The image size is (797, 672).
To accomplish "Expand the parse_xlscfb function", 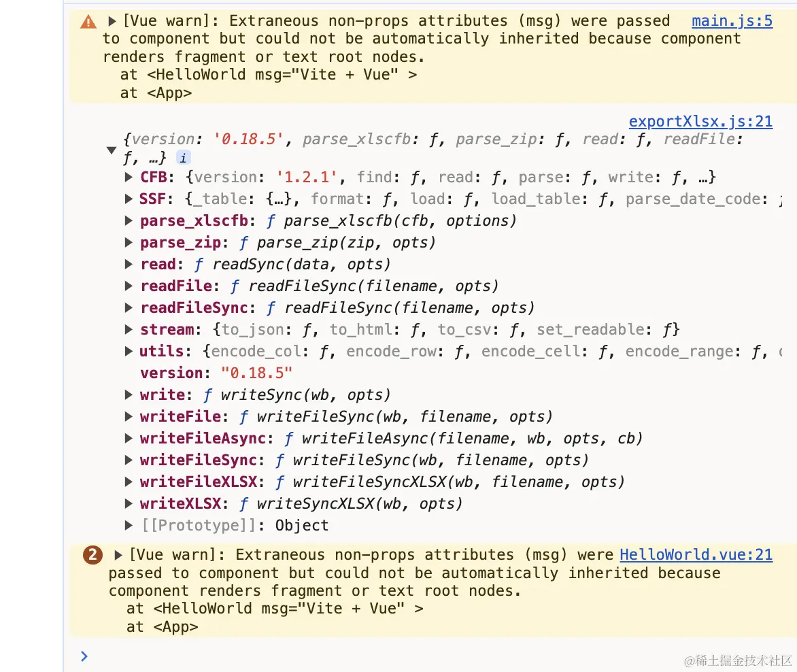I will [129, 220].
